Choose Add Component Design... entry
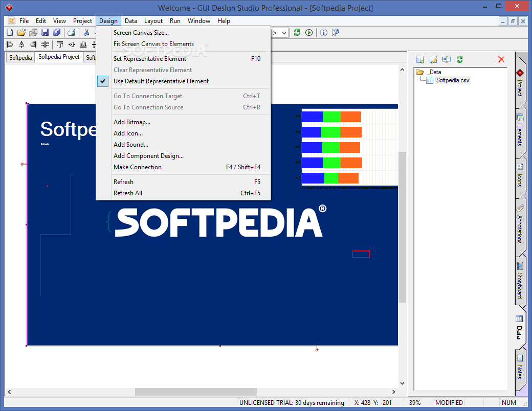The width and height of the screenshot is (532, 411). [x=184, y=156]
